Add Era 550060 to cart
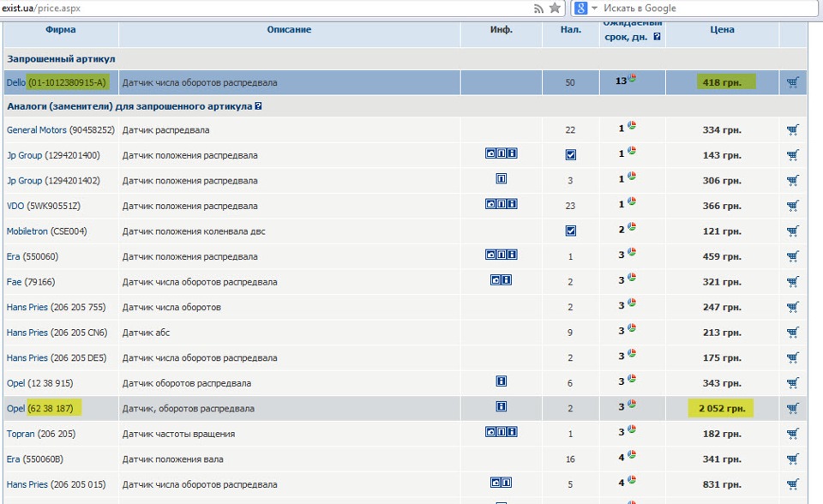Viewport: 823px width, 504px height. pos(792,256)
